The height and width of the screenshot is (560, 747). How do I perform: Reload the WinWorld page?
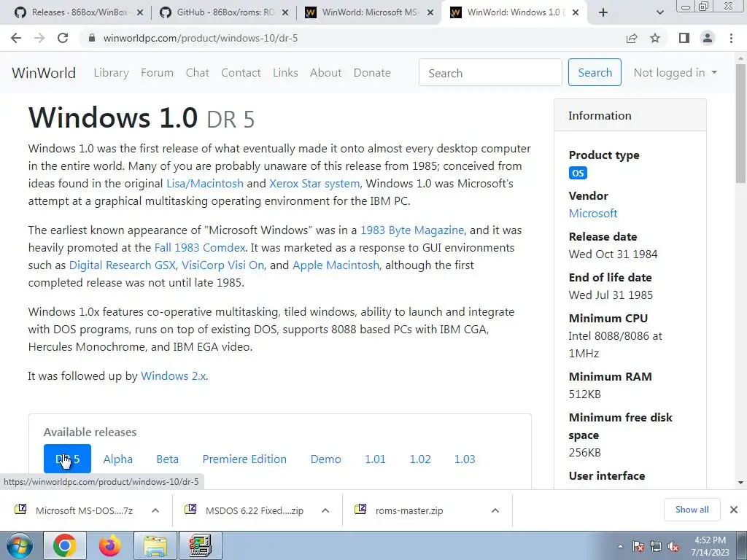[63, 38]
